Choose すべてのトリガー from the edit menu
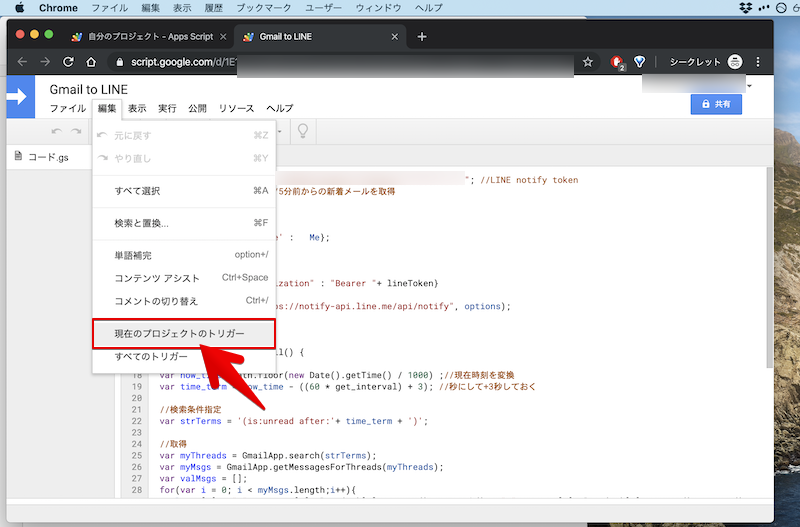The image size is (800, 527). [x=151, y=357]
